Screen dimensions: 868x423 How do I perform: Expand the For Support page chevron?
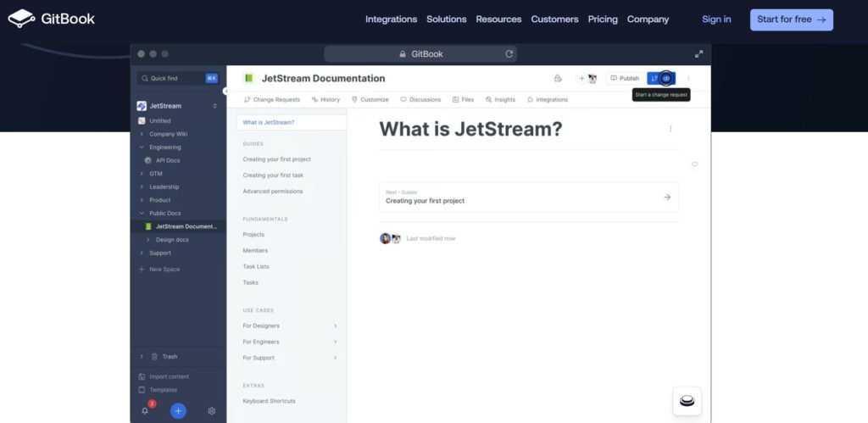click(336, 358)
